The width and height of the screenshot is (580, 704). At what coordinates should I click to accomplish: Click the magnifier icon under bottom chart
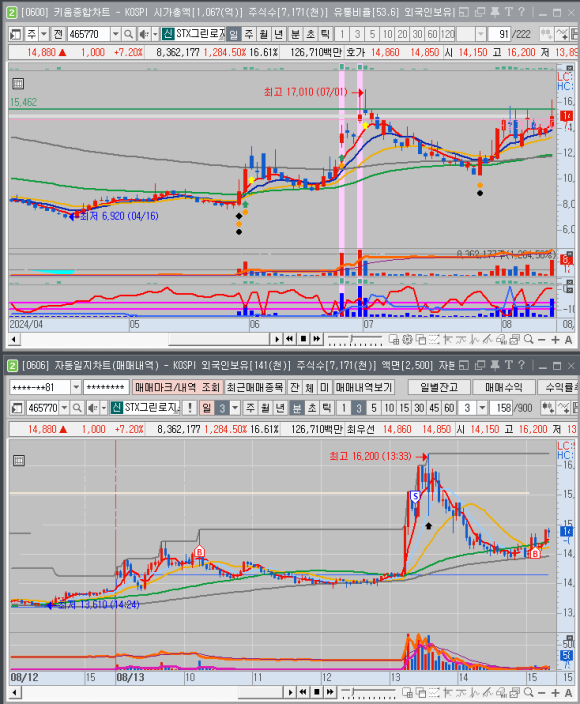[529, 693]
